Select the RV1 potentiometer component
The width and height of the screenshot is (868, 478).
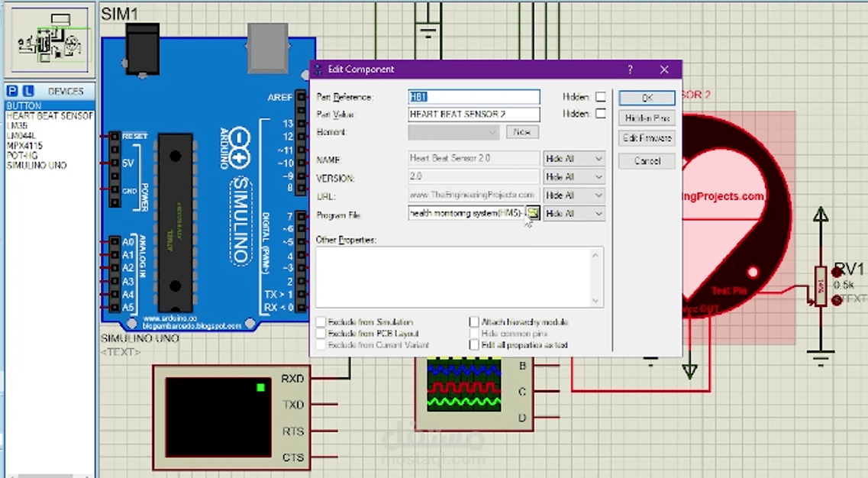click(821, 286)
